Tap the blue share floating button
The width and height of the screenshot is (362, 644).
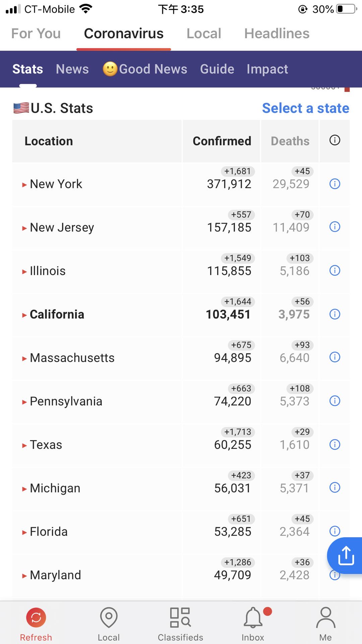(345, 556)
